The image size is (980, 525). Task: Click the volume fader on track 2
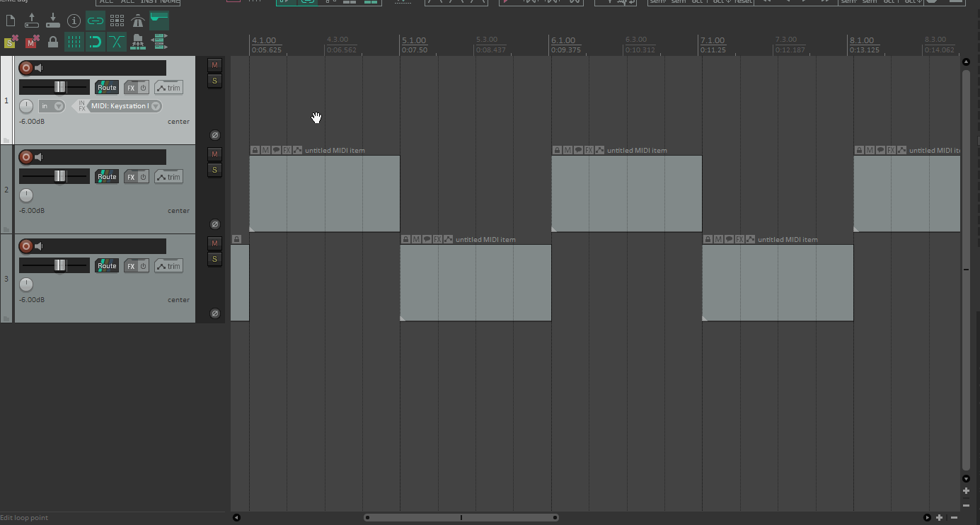click(60, 176)
